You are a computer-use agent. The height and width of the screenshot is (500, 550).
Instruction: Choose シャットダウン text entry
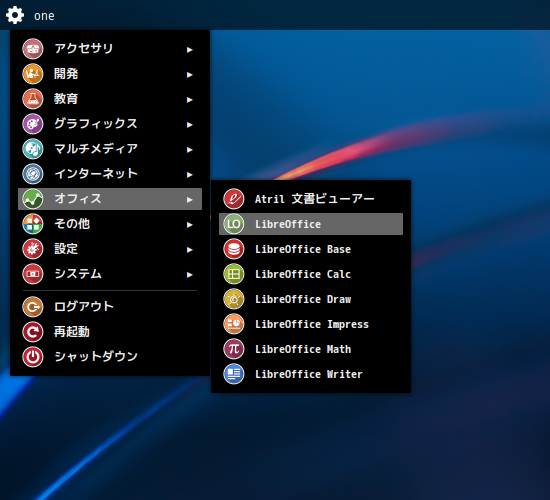click(96, 356)
